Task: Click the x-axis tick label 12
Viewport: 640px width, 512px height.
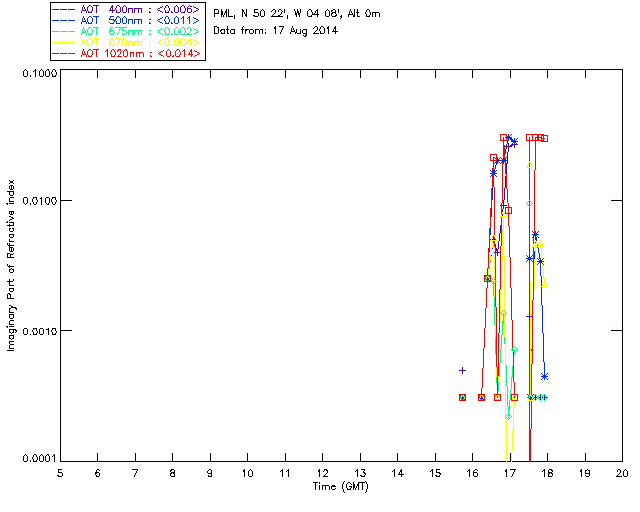Action: click(x=322, y=473)
